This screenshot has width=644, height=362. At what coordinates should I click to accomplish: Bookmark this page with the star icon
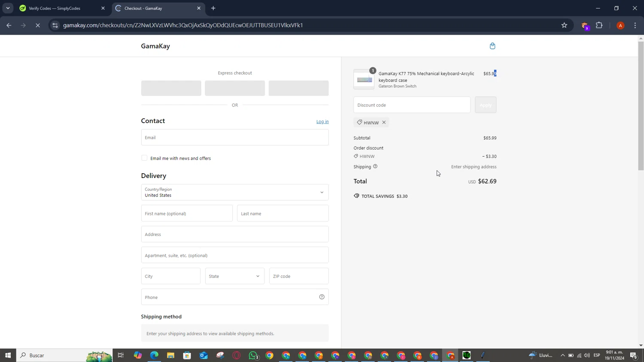564,25
